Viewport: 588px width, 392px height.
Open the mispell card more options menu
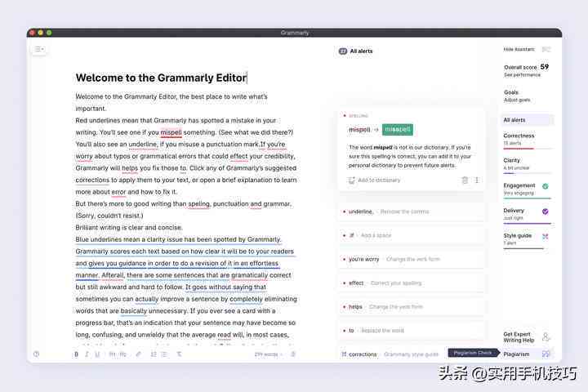[477, 180]
